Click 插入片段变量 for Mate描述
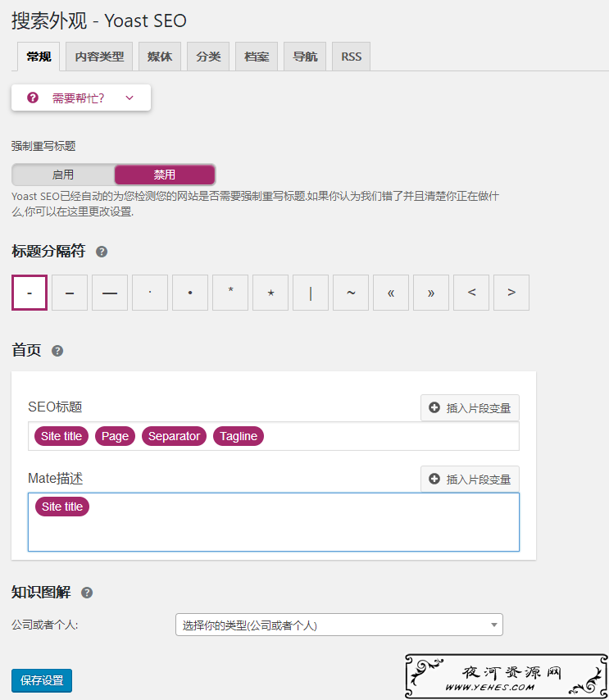The width and height of the screenshot is (609, 700). tap(470, 479)
